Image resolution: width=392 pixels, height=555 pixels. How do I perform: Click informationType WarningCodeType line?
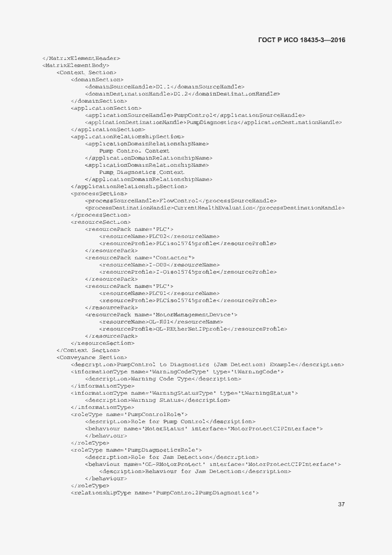[x=177, y=372]
